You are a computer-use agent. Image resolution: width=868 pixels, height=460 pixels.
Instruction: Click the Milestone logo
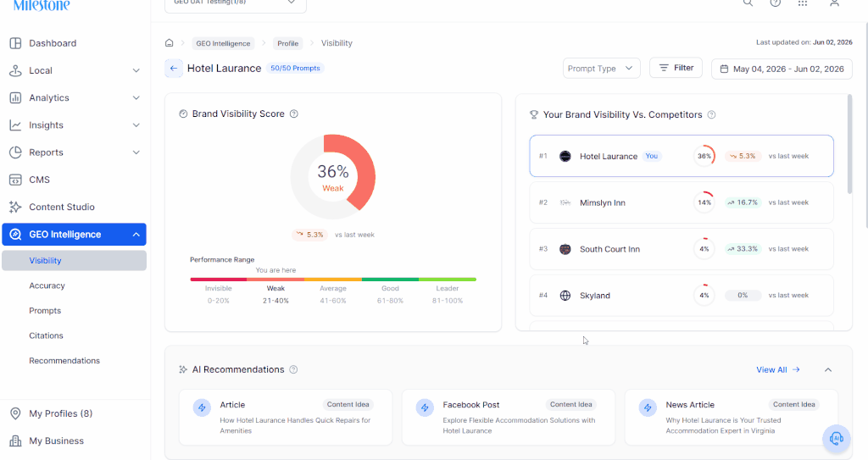[x=42, y=5]
